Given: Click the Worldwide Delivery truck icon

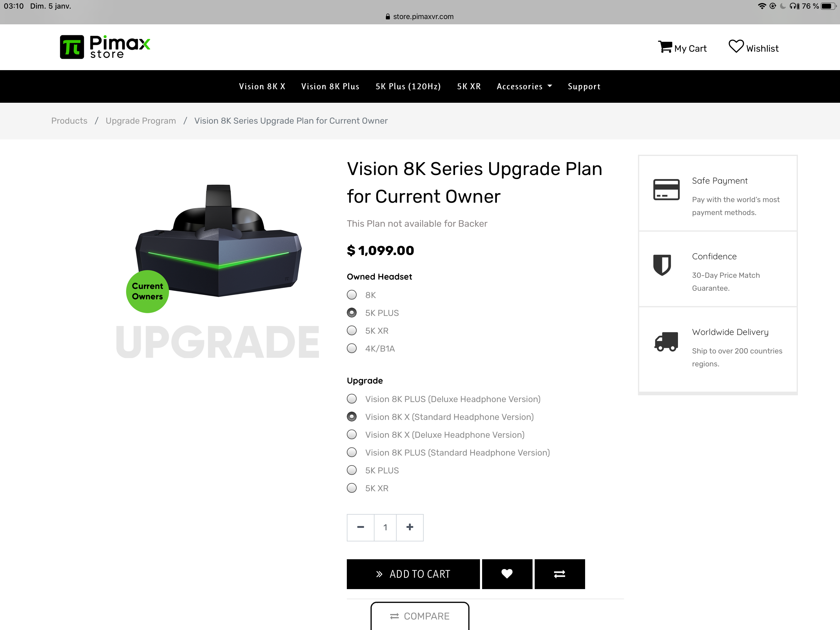Looking at the screenshot, I should [666, 341].
